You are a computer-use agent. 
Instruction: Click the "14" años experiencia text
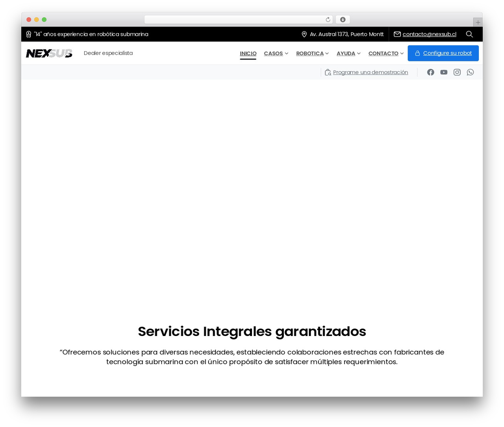[x=91, y=34]
